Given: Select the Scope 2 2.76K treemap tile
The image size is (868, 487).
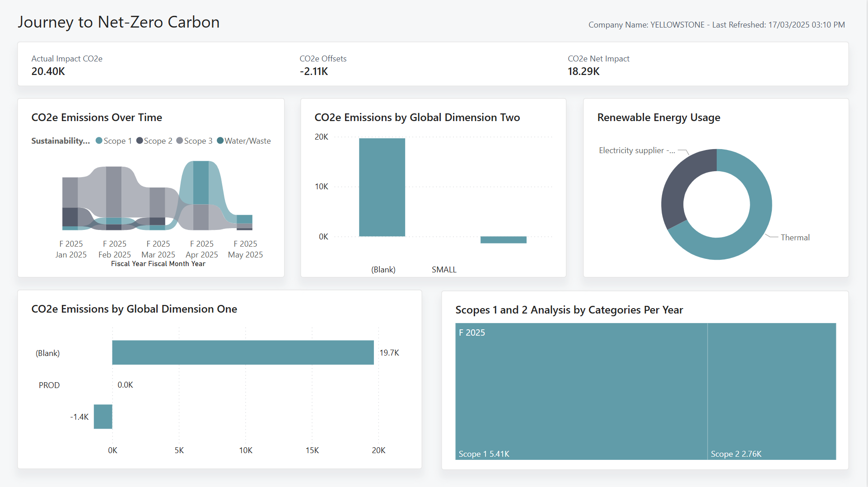Looking at the screenshot, I should pos(771,391).
